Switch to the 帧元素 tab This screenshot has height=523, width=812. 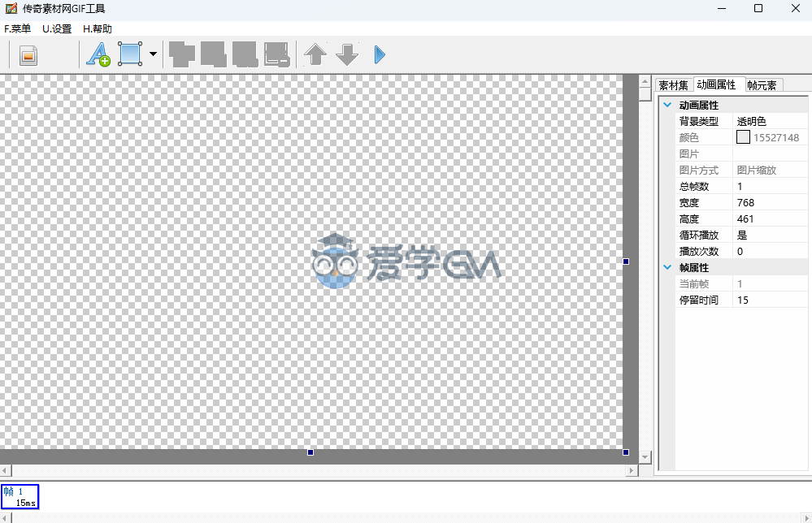pyautogui.click(x=762, y=85)
